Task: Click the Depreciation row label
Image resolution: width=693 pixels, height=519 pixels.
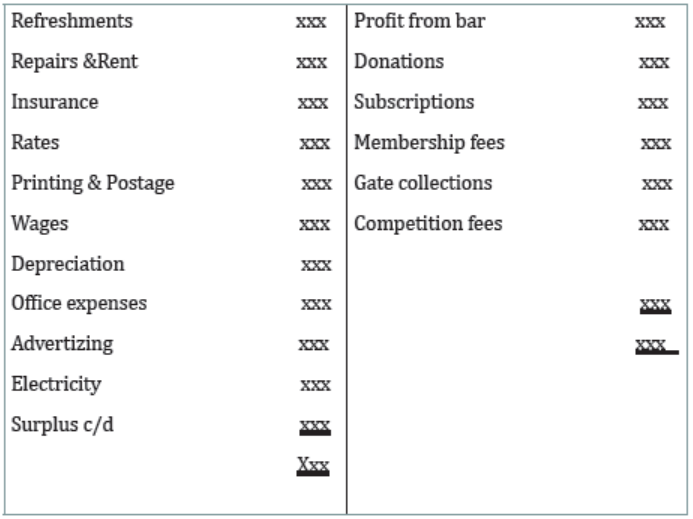Action: pyautogui.click(x=68, y=264)
